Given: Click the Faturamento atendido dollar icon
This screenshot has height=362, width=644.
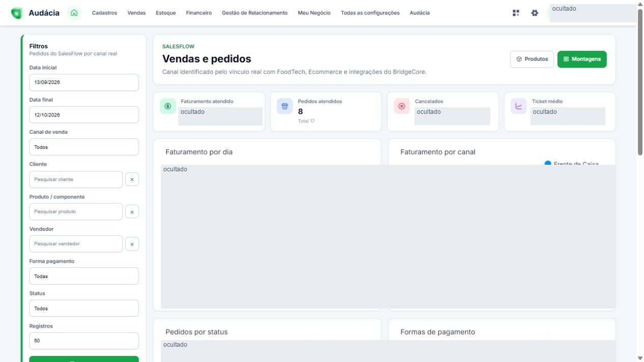Looking at the screenshot, I should pyautogui.click(x=167, y=106).
